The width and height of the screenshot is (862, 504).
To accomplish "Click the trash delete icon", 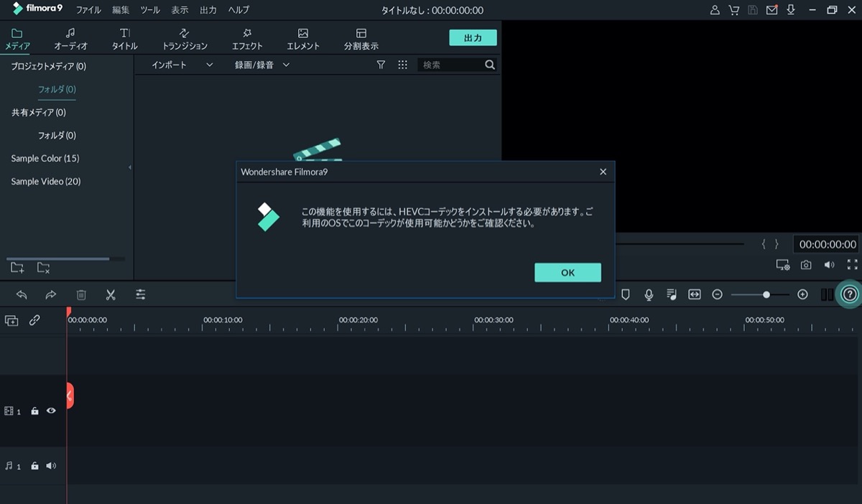I will [81, 294].
